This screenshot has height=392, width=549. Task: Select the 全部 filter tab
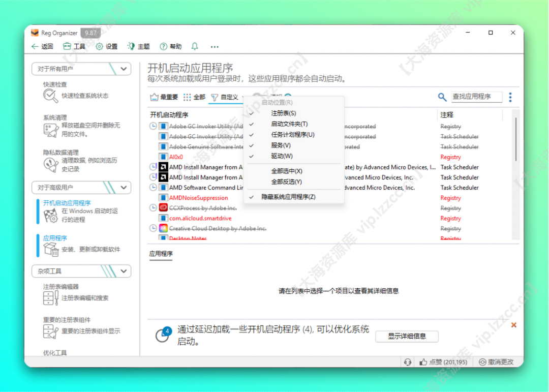coord(194,97)
